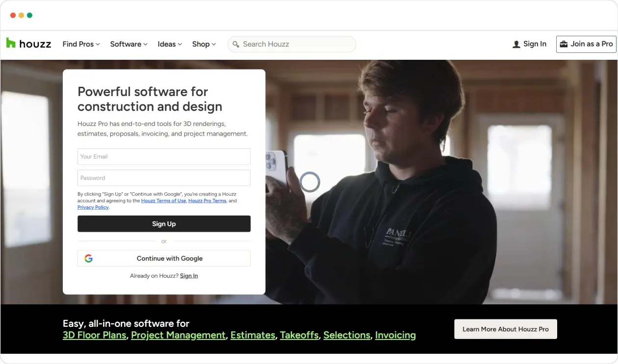Click the red window dot

click(13, 15)
